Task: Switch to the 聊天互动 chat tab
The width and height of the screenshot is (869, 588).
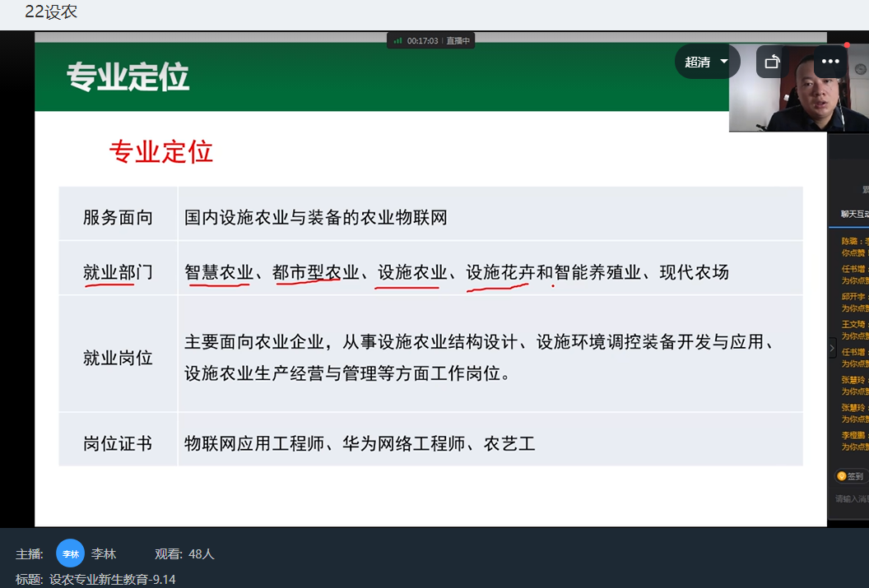Action: click(854, 214)
